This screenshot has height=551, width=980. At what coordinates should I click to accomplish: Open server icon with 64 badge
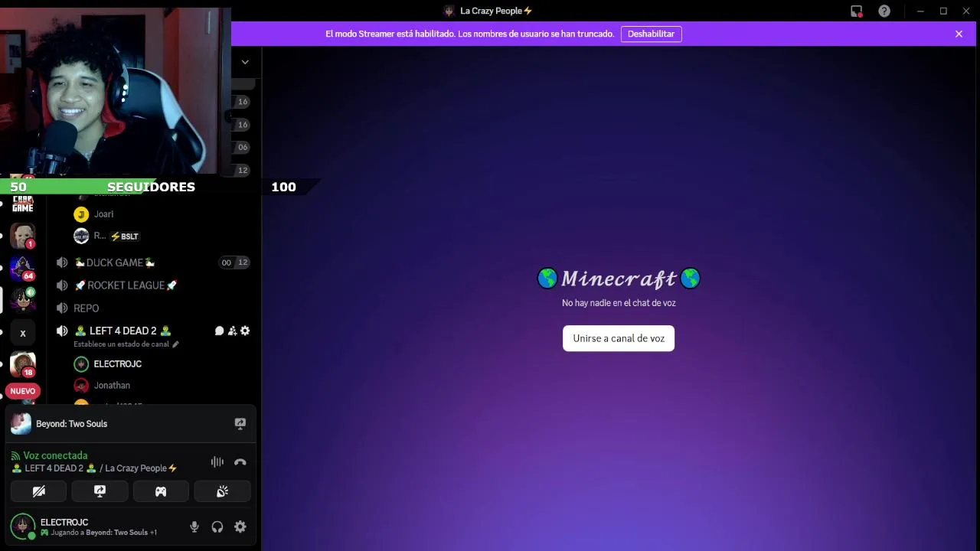point(22,268)
